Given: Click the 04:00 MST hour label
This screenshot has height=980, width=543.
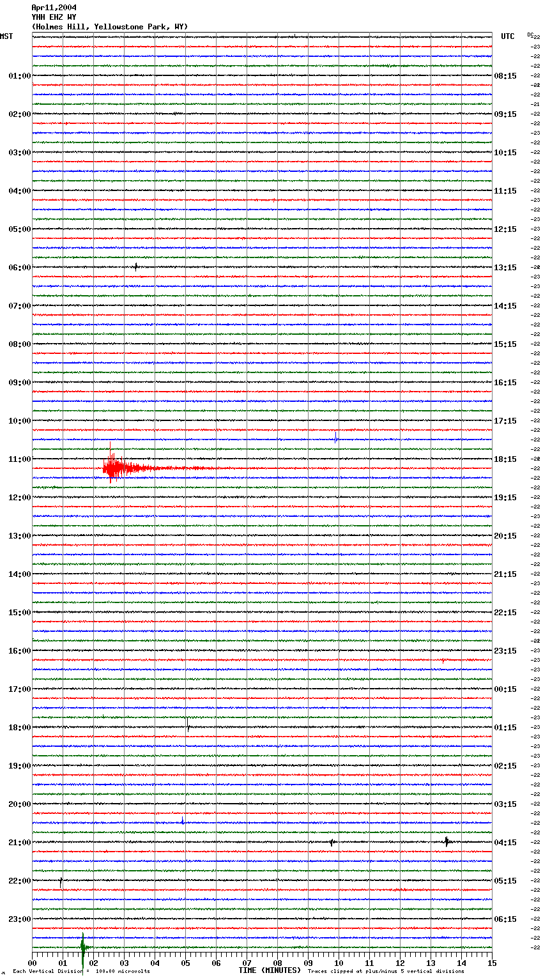Looking at the screenshot, I should tap(20, 191).
